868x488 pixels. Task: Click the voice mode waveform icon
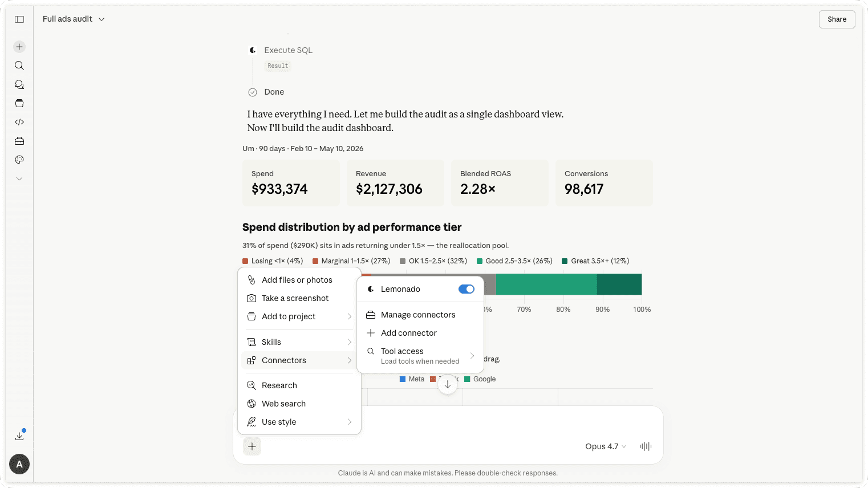click(x=646, y=446)
